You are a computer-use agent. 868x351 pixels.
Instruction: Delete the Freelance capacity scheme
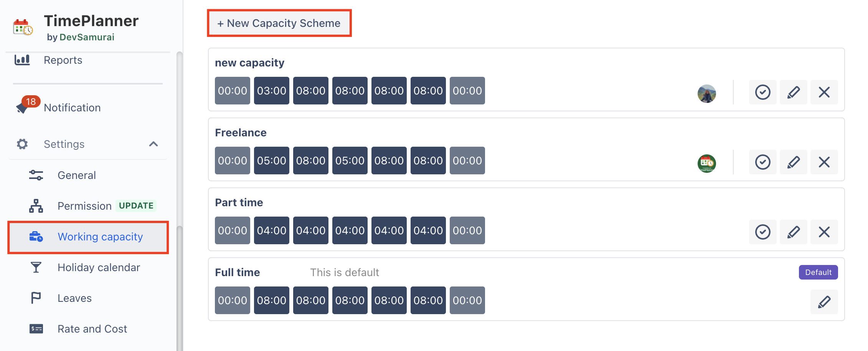(824, 162)
